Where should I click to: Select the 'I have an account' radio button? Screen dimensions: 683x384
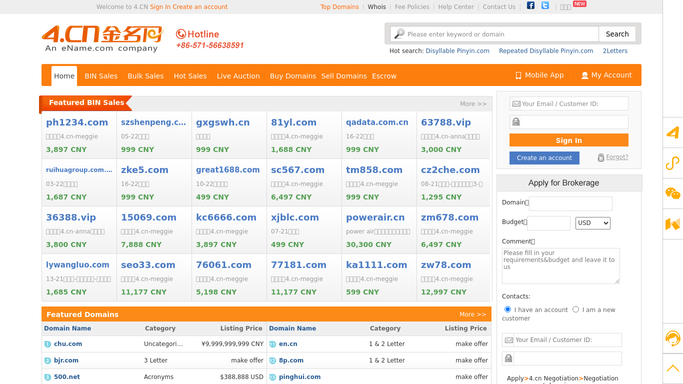click(507, 310)
